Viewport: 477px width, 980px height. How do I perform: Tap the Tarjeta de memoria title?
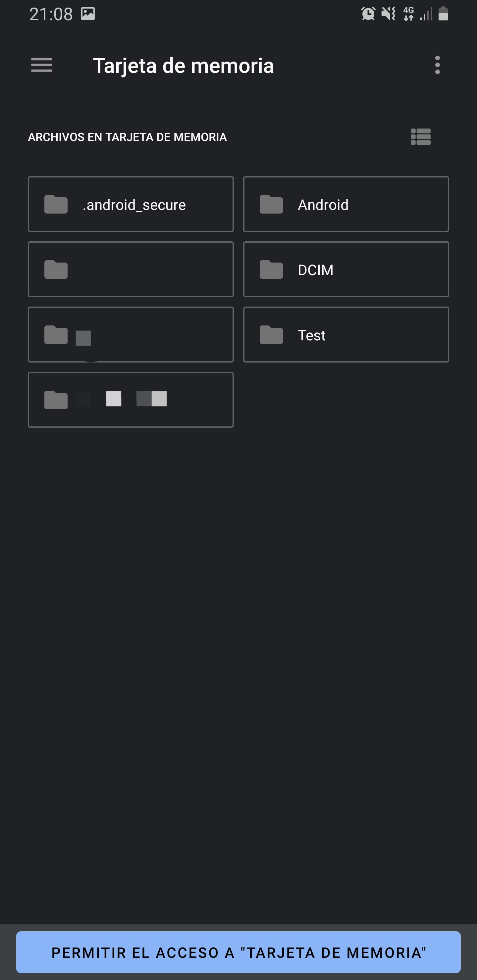pyautogui.click(x=184, y=65)
